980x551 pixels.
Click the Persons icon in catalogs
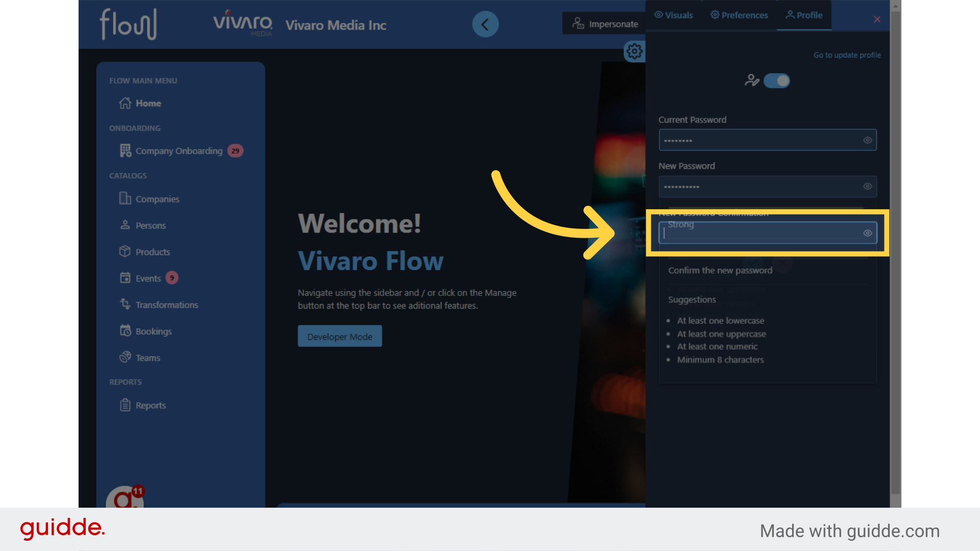point(125,225)
